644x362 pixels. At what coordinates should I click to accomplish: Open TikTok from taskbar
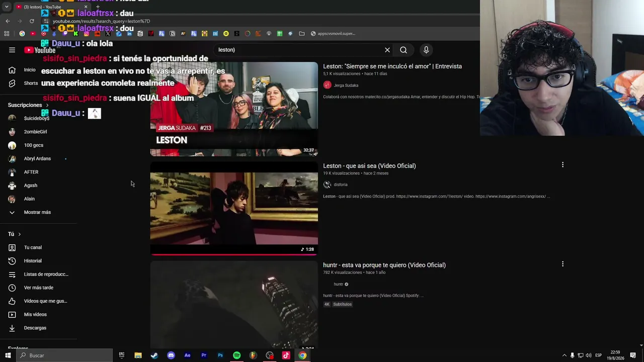(x=286, y=355)
